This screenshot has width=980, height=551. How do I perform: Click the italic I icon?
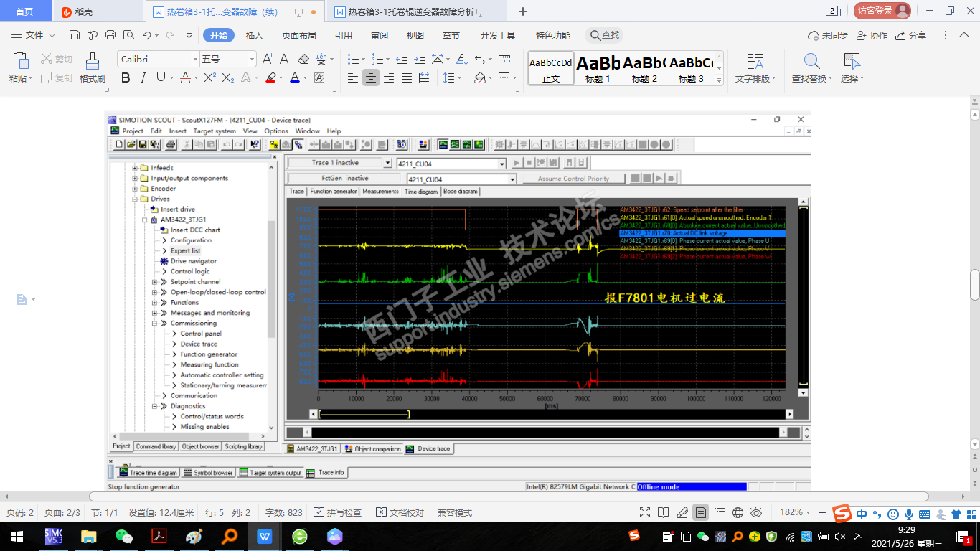(143, 77)
